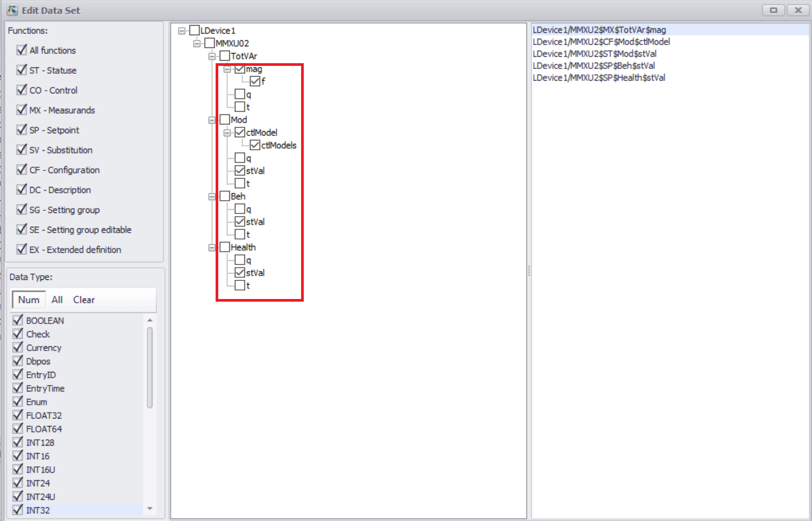Collapse the LDevice1 tree node

(x=182, y=31)
